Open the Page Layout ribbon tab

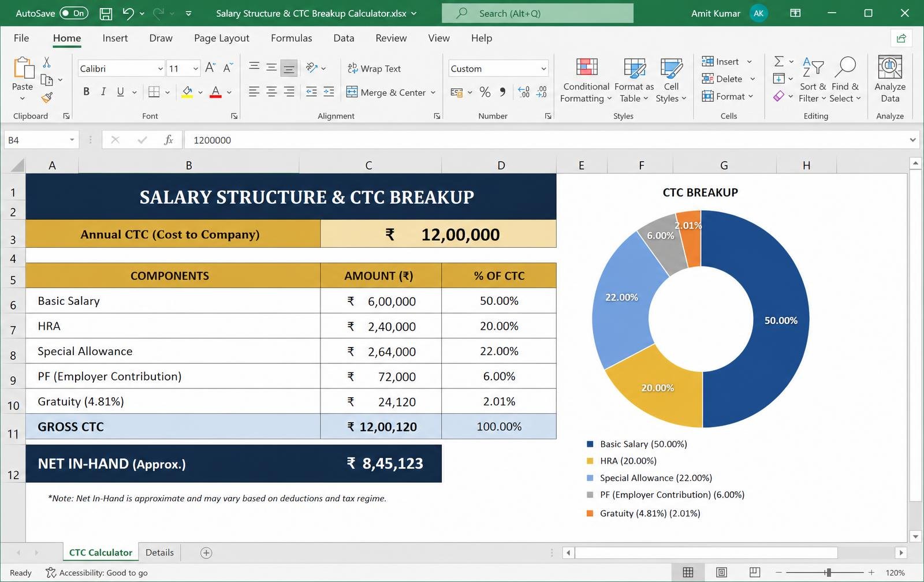[222, 38]
